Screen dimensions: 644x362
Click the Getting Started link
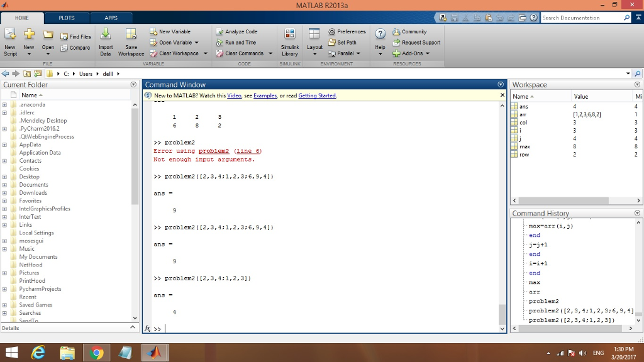click(317, 96)
